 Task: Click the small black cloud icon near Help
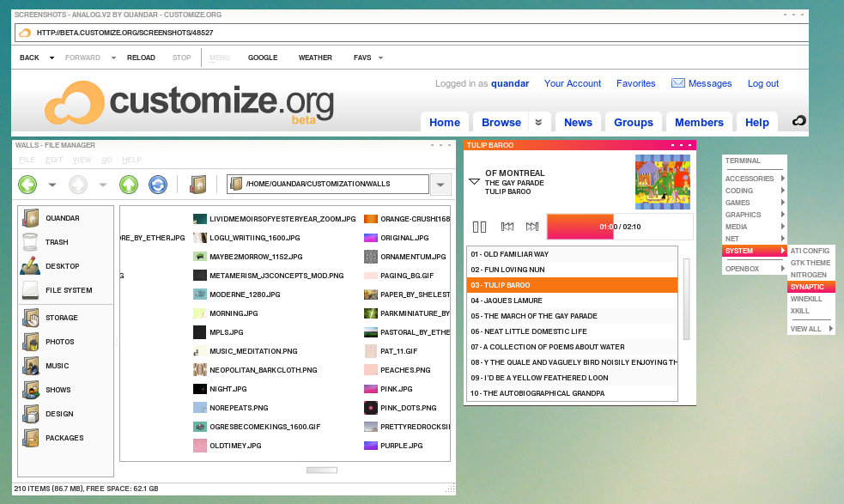pos(798,120)
